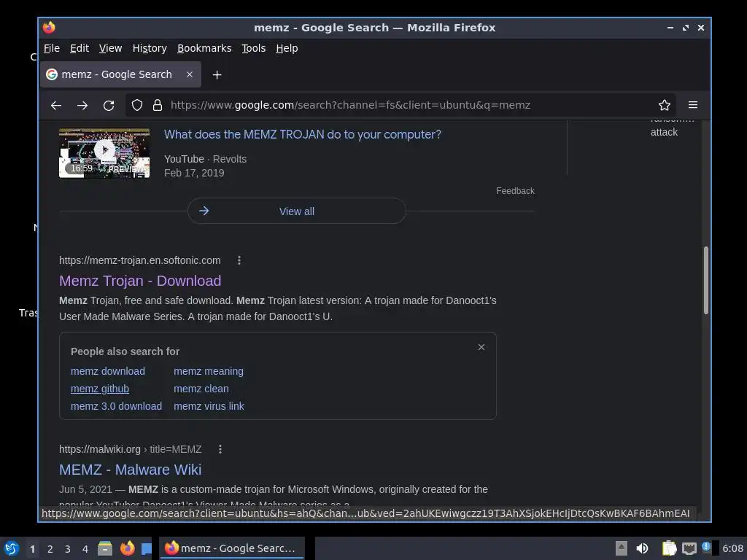Go forward one page in Firefox
The width and height of the screenshot is (747, 560).
(82, 105)
